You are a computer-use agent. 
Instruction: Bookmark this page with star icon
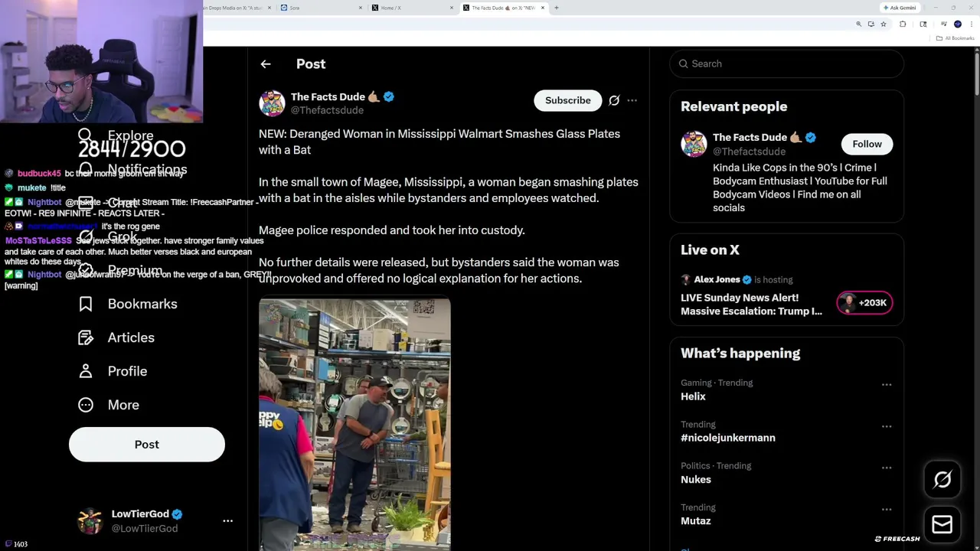883,24
